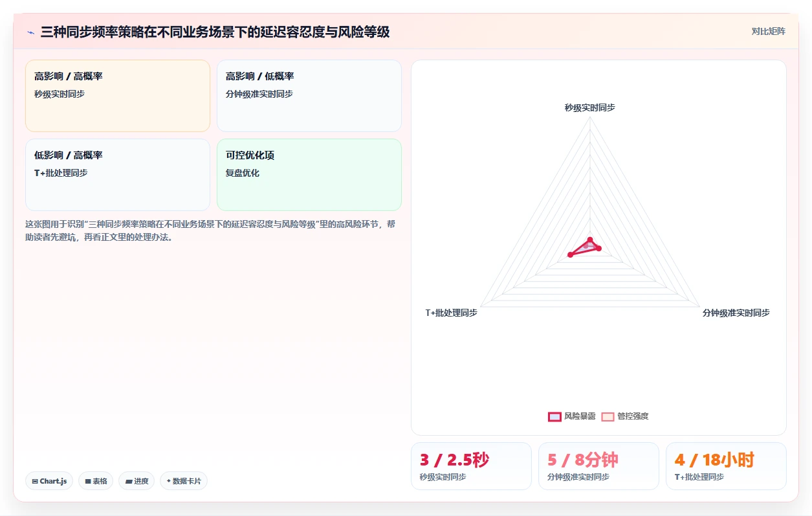Click the 进度 tag icon
Viewport: 812px width, 516px height.
click(129, 481)
